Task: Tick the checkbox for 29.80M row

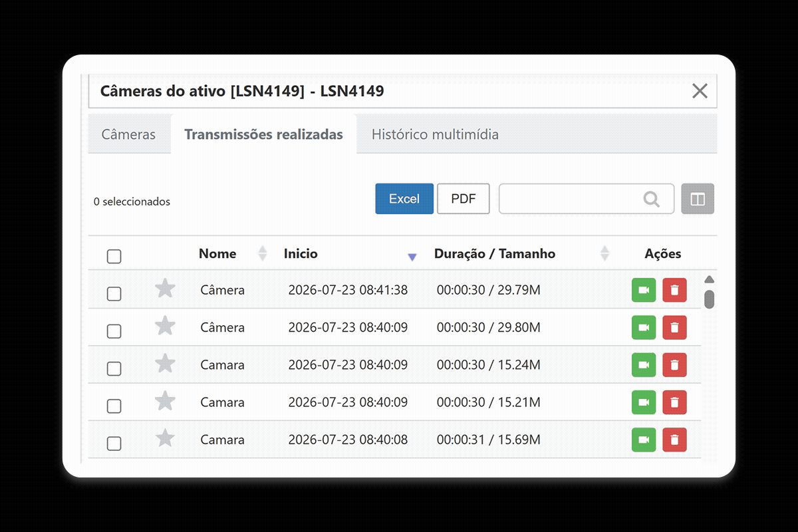Action: [114, 331]
